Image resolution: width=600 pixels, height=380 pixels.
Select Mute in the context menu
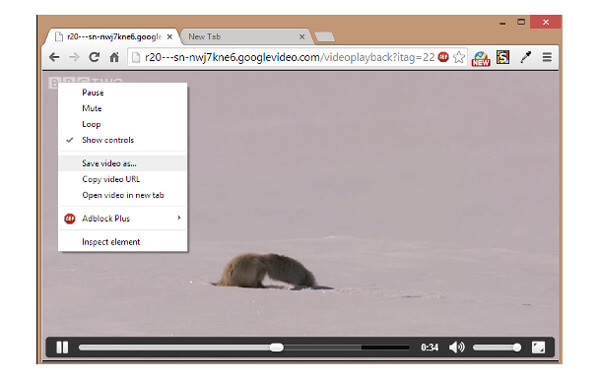tap(123, 108)
